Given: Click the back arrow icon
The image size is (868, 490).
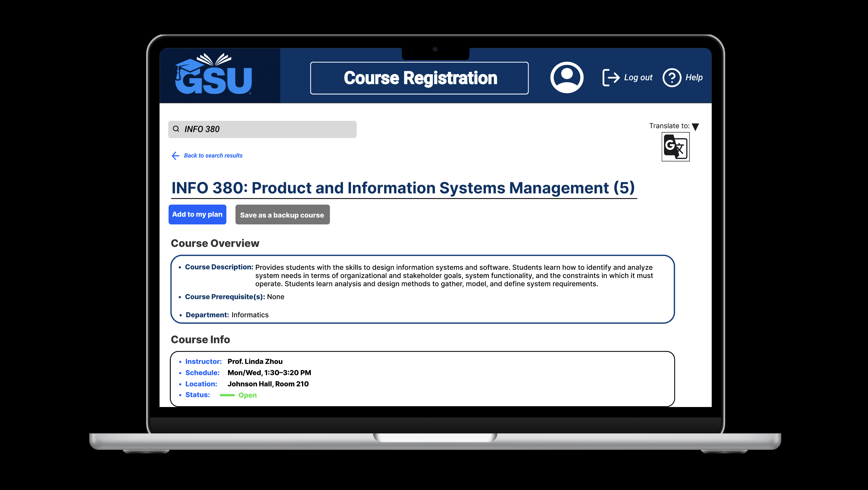Looking at the screenshot, I should [x=176, y=155].
